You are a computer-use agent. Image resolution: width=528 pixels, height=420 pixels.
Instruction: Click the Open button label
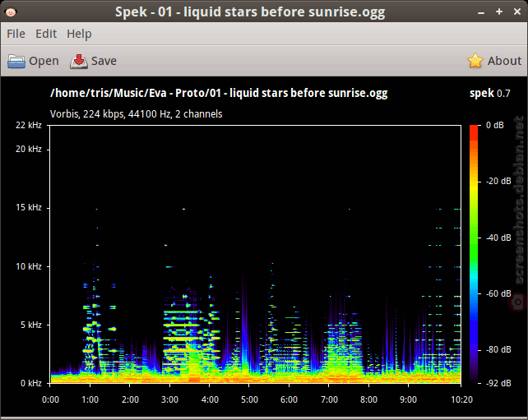[44, 62]
